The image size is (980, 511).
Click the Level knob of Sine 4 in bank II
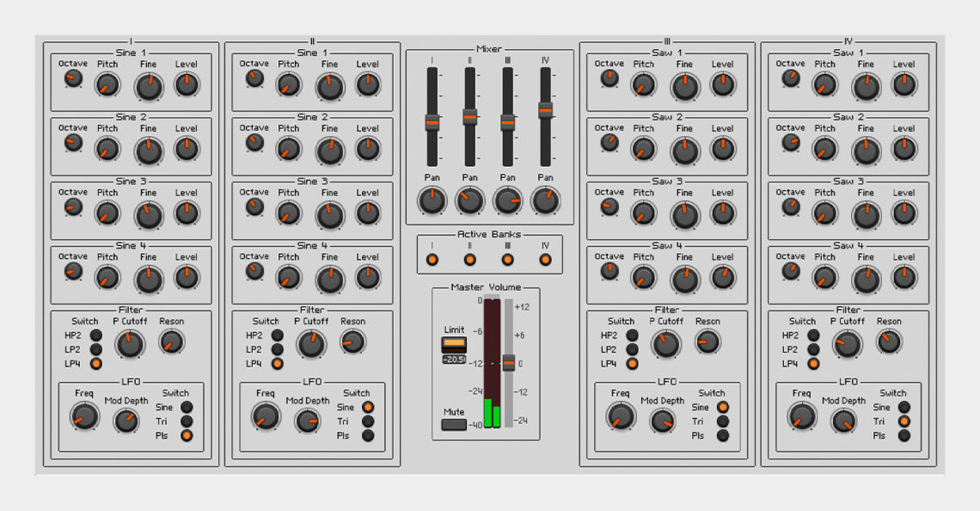(368, 275)
